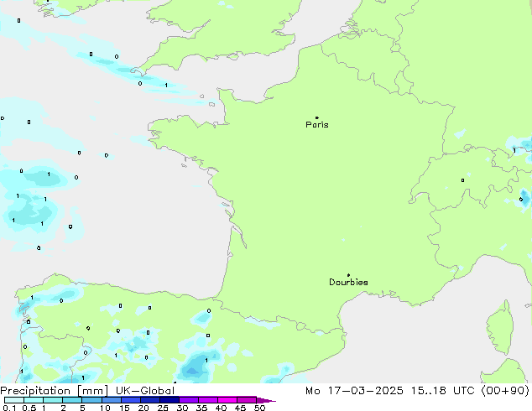532x411 pixels.
Task: Click the '15..18 UTC' time range text
Action: pyautogui.click(x=442, y=391)
